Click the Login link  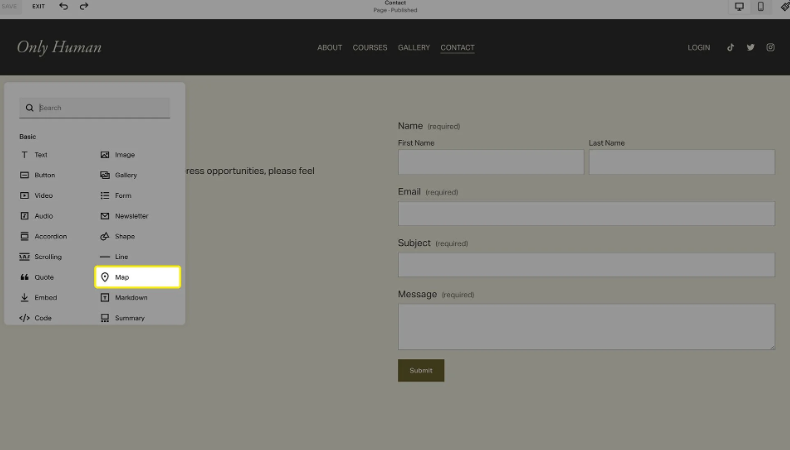pos(699,47)
